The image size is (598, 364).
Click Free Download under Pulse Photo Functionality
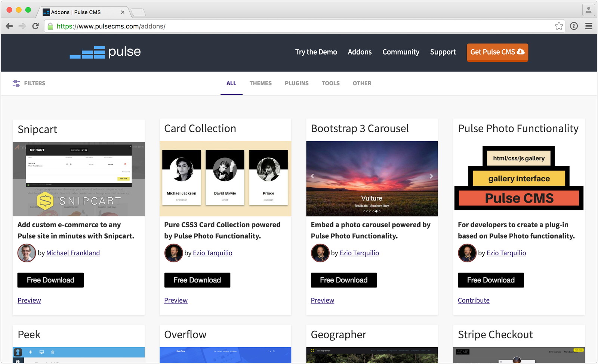coord(491,280)
